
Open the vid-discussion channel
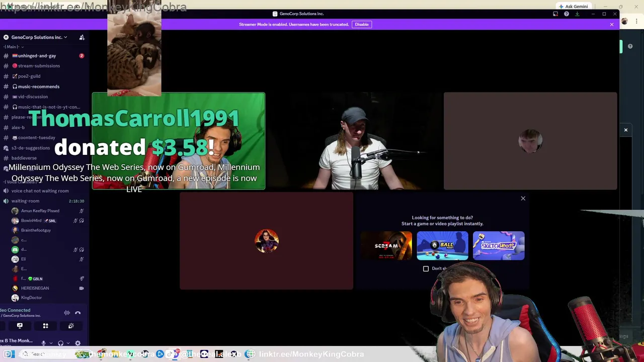[44, 97]
